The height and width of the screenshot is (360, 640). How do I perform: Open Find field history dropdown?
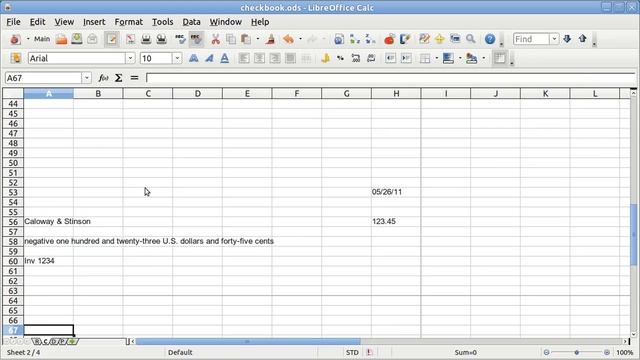click(x=554, y=39)
